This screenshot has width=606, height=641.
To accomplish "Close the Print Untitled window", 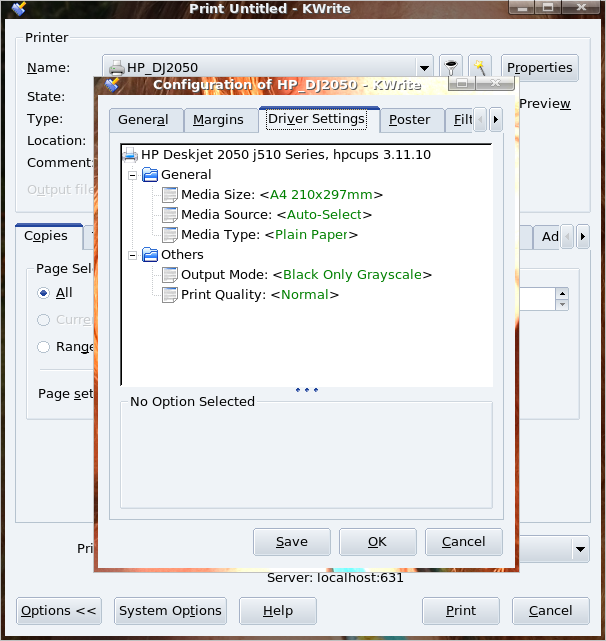I will [581, 7].
